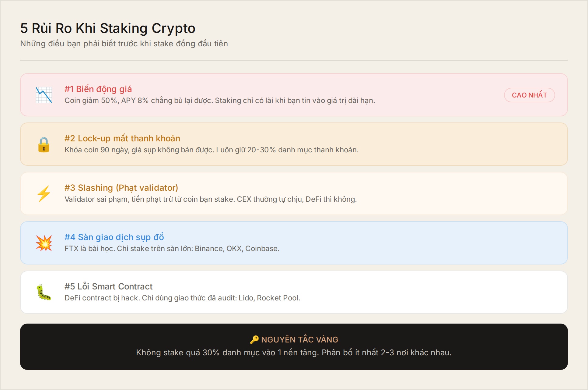Select the heading '#5 Lỗi Smart Contract'
Screen dimensions: 588x390
pyautogui.click(x=108, y=286)
